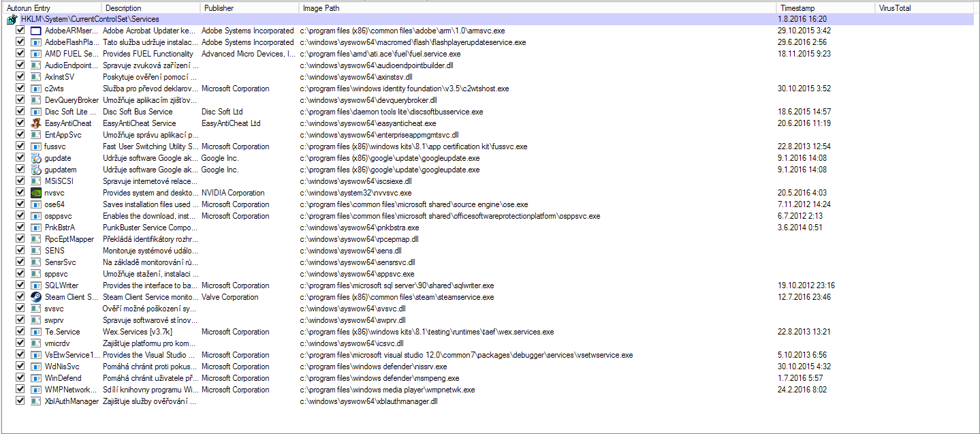This screenshot has height=434, width=980.
Task: Sort by the Publisher column header
Action: tap(250, 8)
